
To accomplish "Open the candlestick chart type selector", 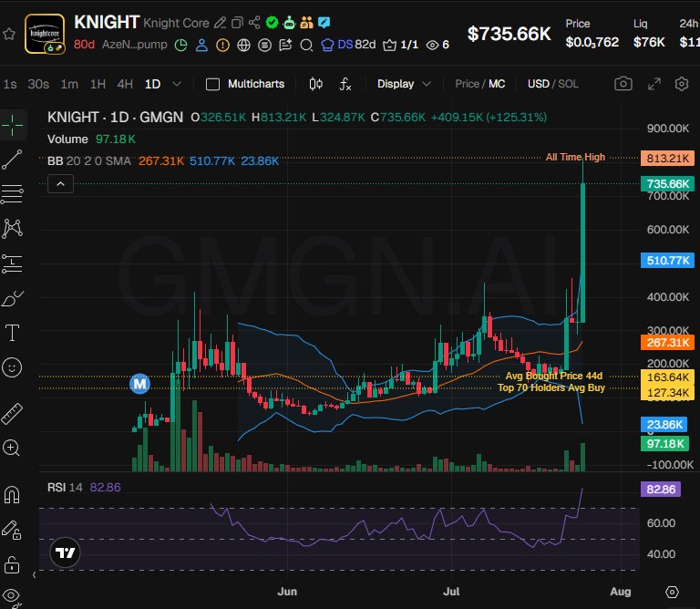I will point(315,84).
